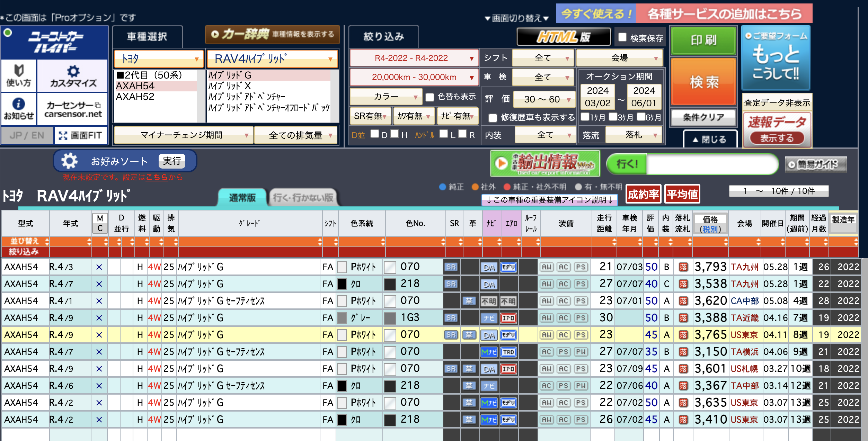This screenshot has height=441, width=868.
Task: Open the お知らせ info icon
Action: pyautogui.click(x=19, y=109)
